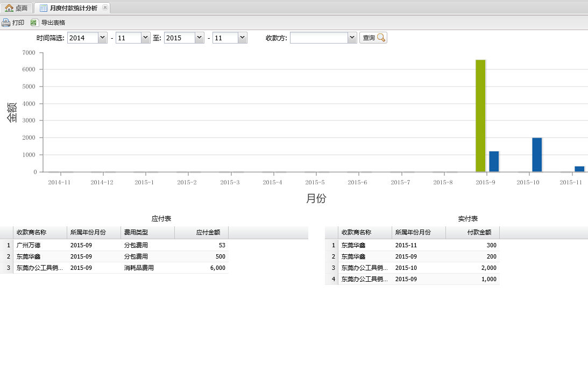Click the 费用类型 column header
The width and height of the screenshot is (588, 379).
point(147,232)
